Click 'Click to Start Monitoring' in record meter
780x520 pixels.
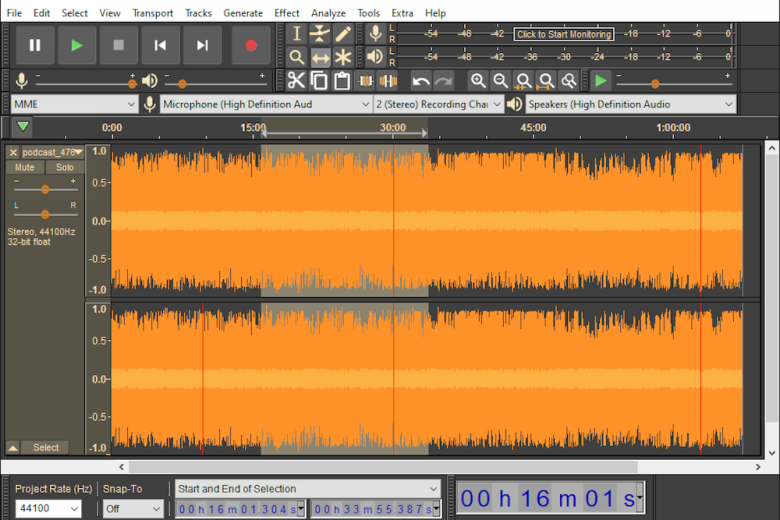564,34
